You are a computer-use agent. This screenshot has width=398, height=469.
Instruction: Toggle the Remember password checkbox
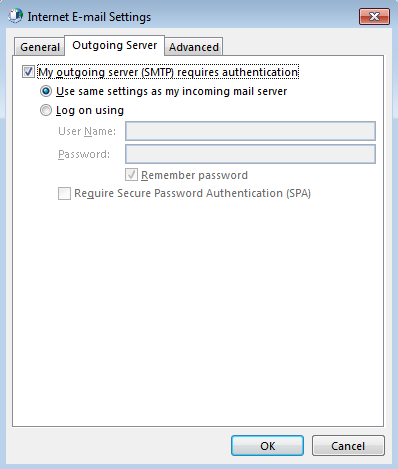pyautogui.click(x=131, y=175)
